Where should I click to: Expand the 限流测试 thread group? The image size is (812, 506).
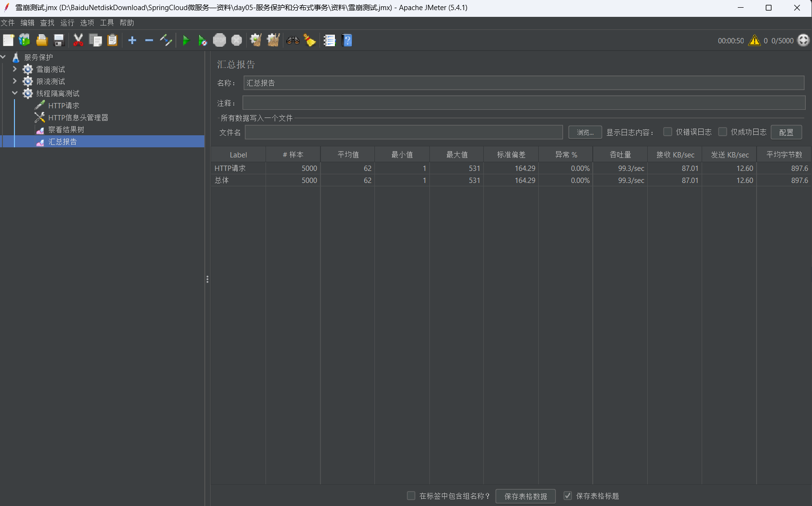(14, 81)
